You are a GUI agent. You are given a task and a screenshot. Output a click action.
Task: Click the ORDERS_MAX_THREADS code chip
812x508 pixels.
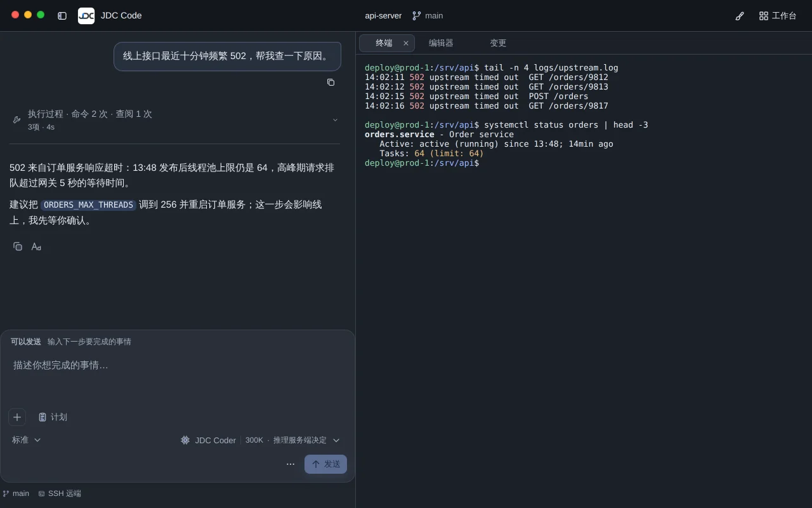coord(88,205)
